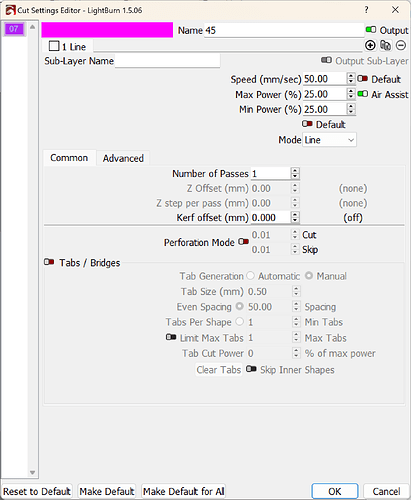The width and height of the screenshot is (411, 500).
Task: Select layer 07 in the layer list
Action: click(x=14, y=29)
